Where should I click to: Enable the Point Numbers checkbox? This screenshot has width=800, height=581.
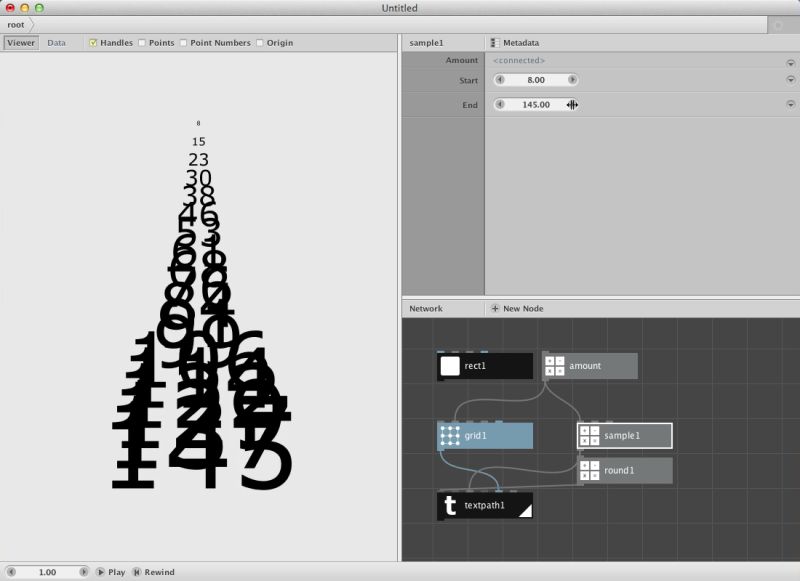186,43
